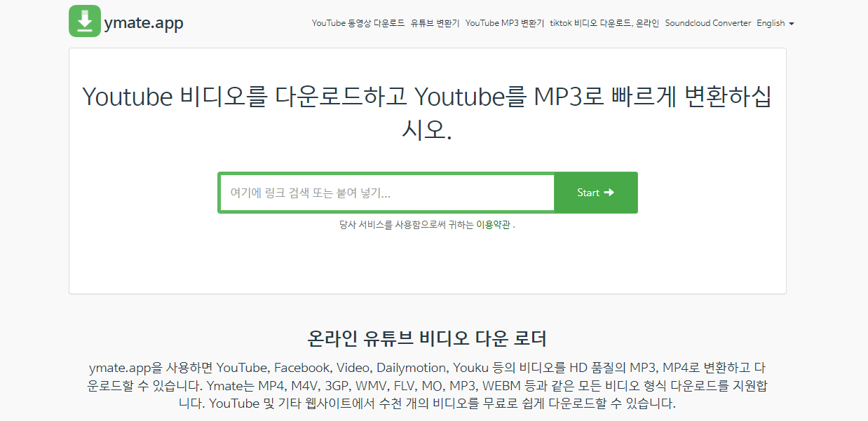The height and width of the screenshot is (421, 868).
Task: Click the ymate.app을 사용하면 description paragraph
Action: coord(427,385)
